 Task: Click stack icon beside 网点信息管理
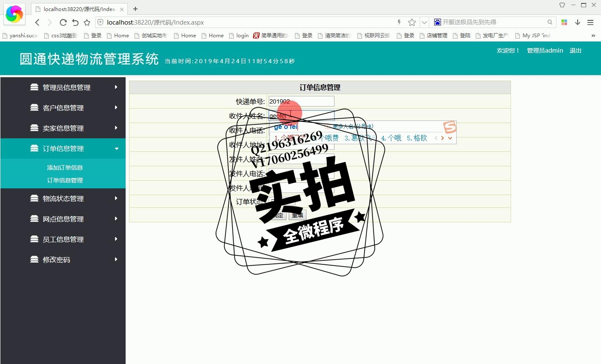34,218
